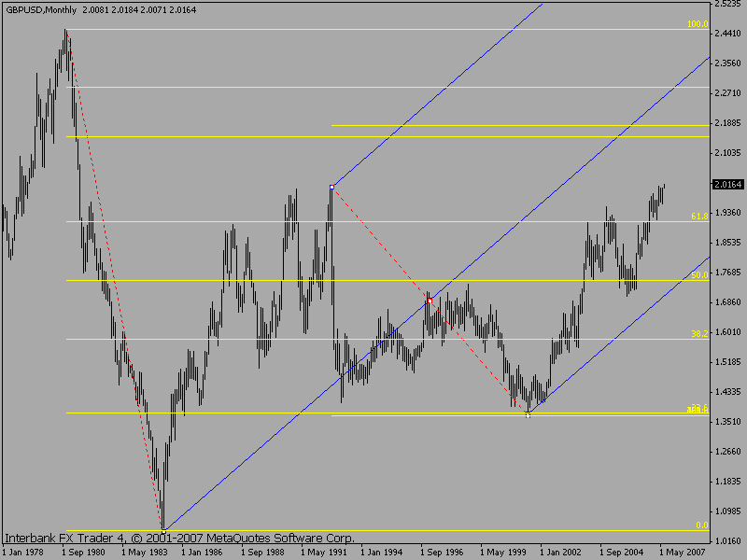The height and width of the screenshot is (560, 747).
Task: Click the 1 Jan 1978 date label
Action: point(22,552)
